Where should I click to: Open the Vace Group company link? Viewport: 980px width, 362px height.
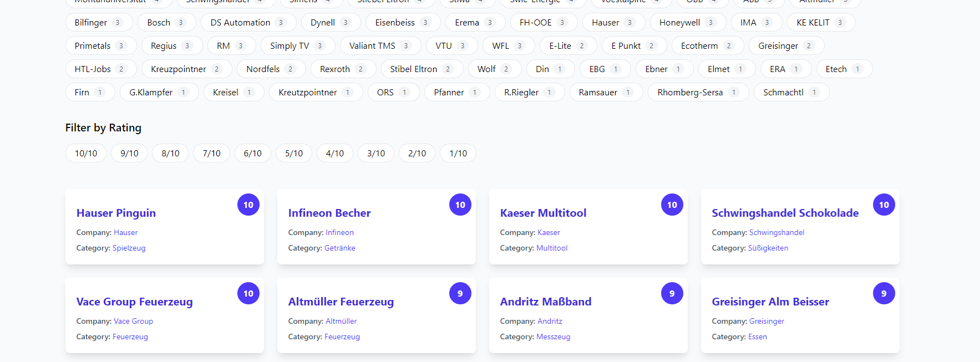133,322
